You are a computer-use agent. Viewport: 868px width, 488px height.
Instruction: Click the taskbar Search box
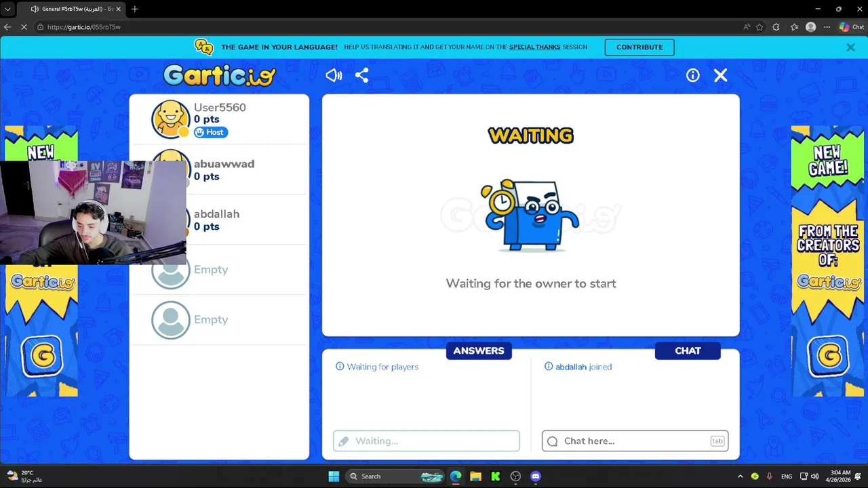[x=395, y=476]
